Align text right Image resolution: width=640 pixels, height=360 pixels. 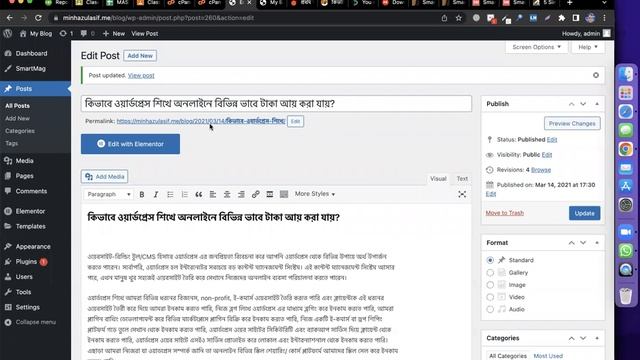pyautogui.click(x=241, y=194)
